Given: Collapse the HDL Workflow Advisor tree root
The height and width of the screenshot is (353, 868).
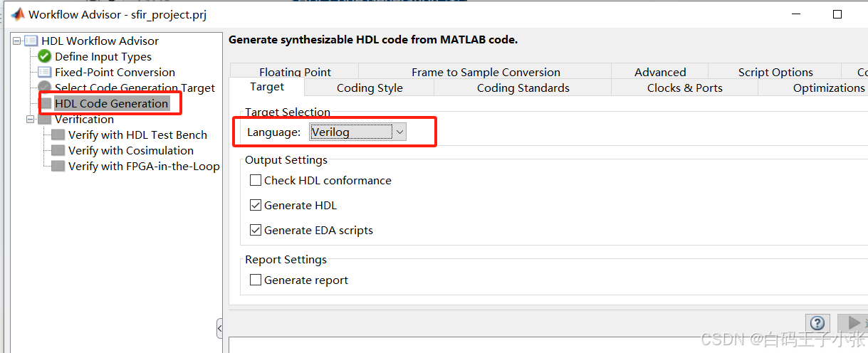Looking at the screenshot, I should (x=16, y=41).
